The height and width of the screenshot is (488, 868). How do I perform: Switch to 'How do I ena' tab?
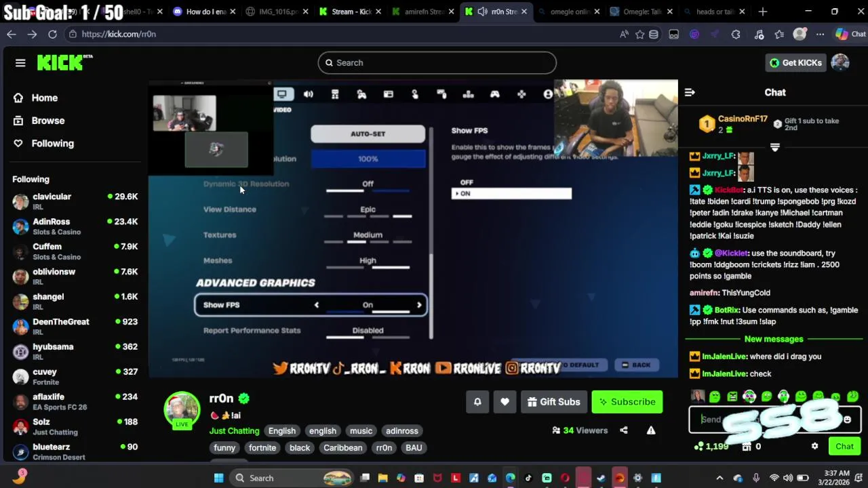tap(204, 12)
